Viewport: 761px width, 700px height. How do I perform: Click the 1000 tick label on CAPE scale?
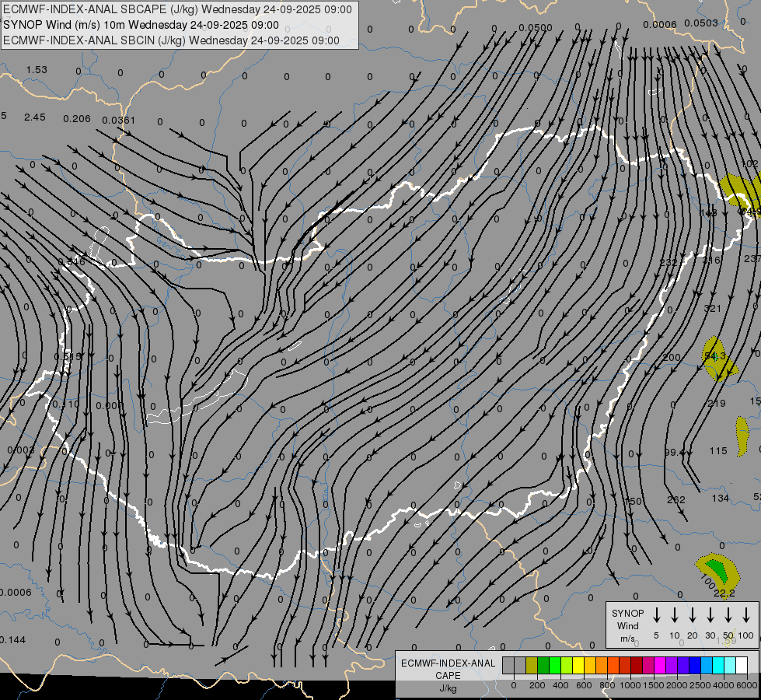(x=630, y=685)
